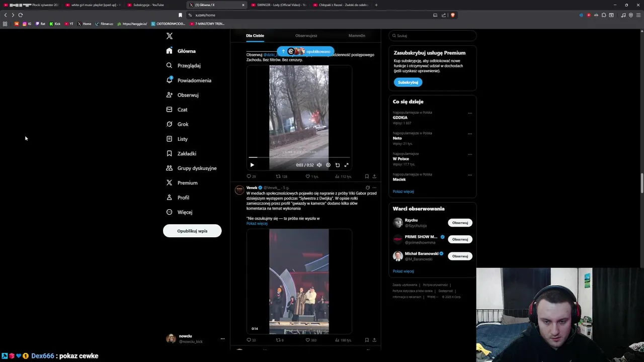Open Profil page

[x=178, y=198]
